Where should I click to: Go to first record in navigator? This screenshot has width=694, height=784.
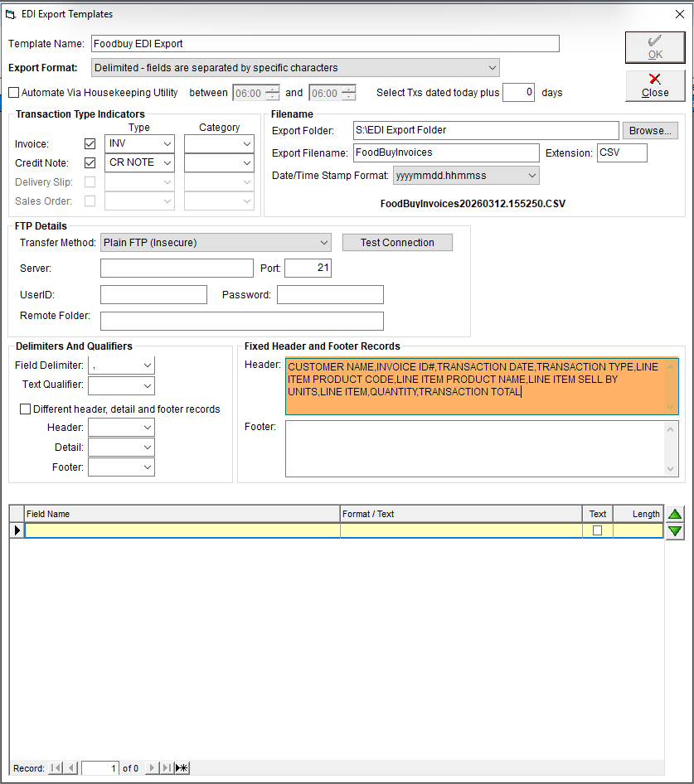coord(56,768)
